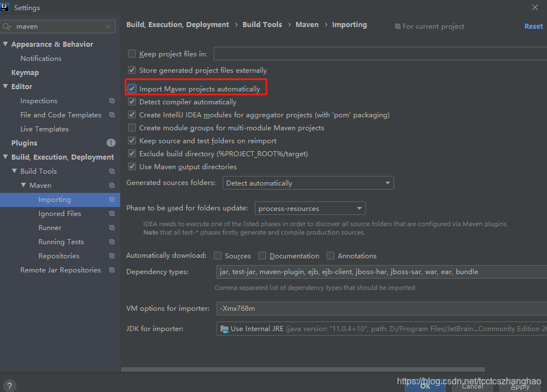
Task: Click project-level icon beside Running Tests
Action: click(x=112, y=242)
